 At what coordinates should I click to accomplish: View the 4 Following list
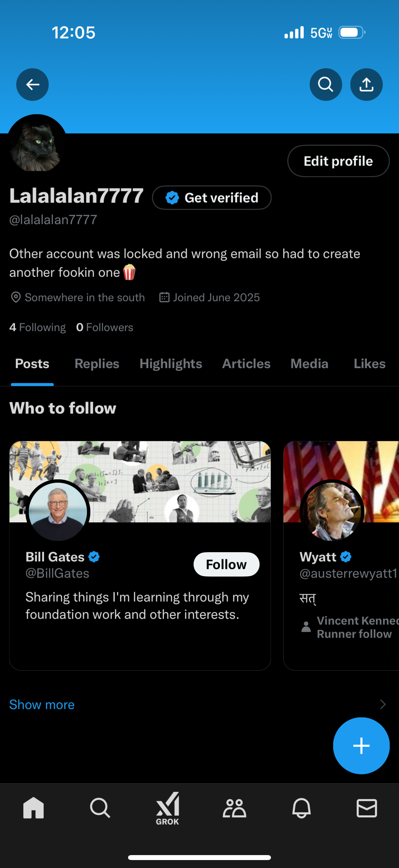coord(37,327)
